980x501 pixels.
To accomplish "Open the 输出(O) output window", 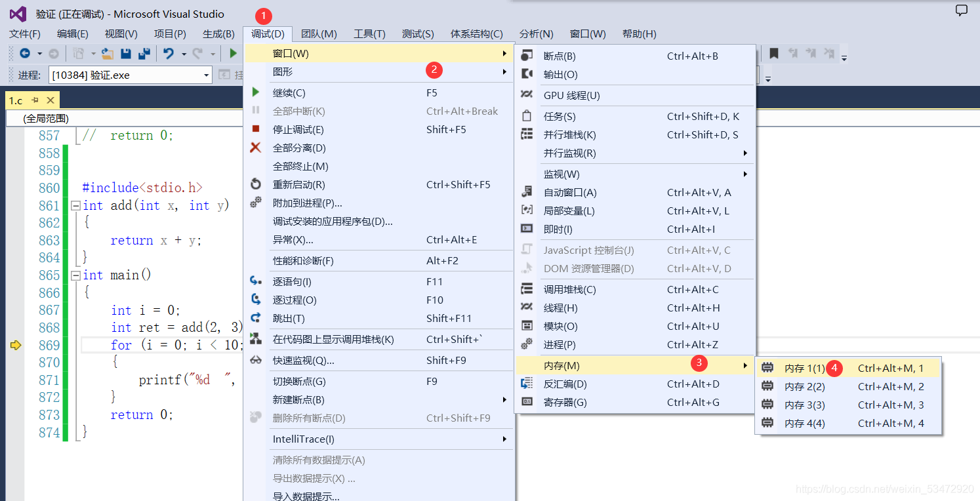I will coord(635,74).
